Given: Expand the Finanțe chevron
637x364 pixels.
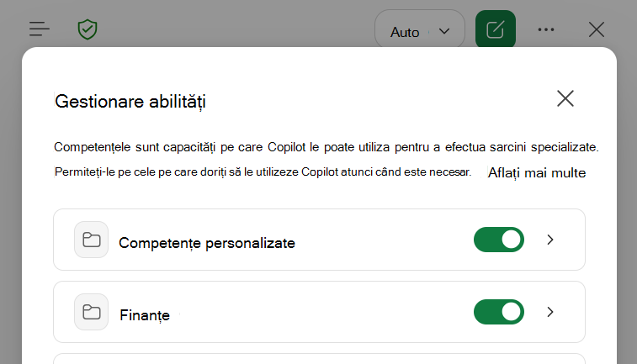Looking at the screenshot, I should [x=550, y=312].
